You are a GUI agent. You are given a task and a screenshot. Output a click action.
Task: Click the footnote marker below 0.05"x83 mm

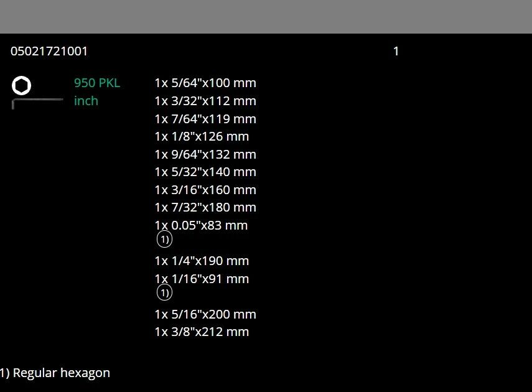pos(164,240)
